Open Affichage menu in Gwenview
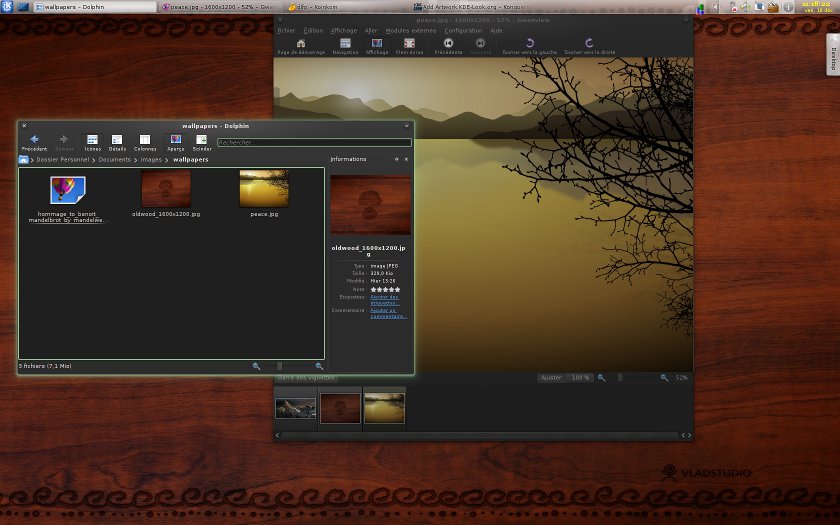This screenshot has height=525, width=840. tap(344, 31)
